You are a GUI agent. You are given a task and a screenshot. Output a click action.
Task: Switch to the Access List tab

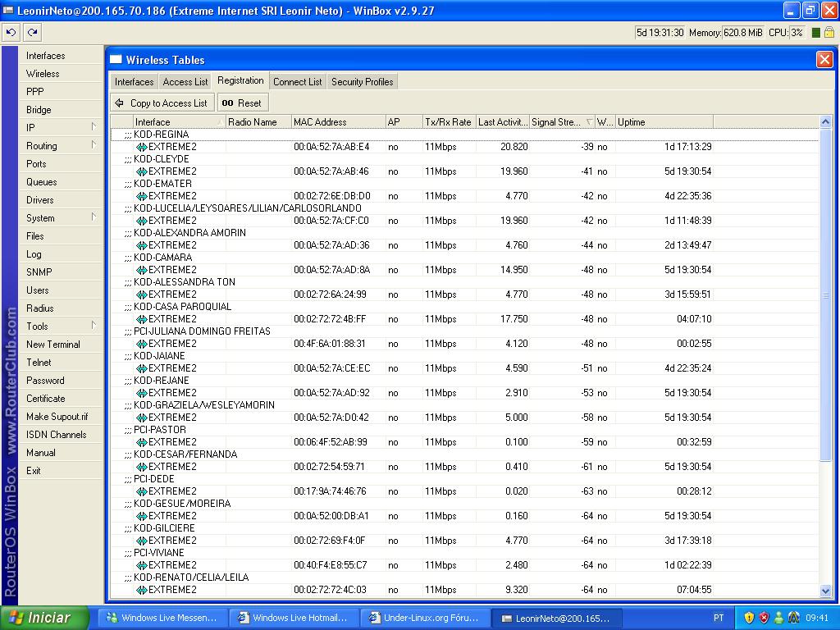pyautogui.click(x=185, y=82)
